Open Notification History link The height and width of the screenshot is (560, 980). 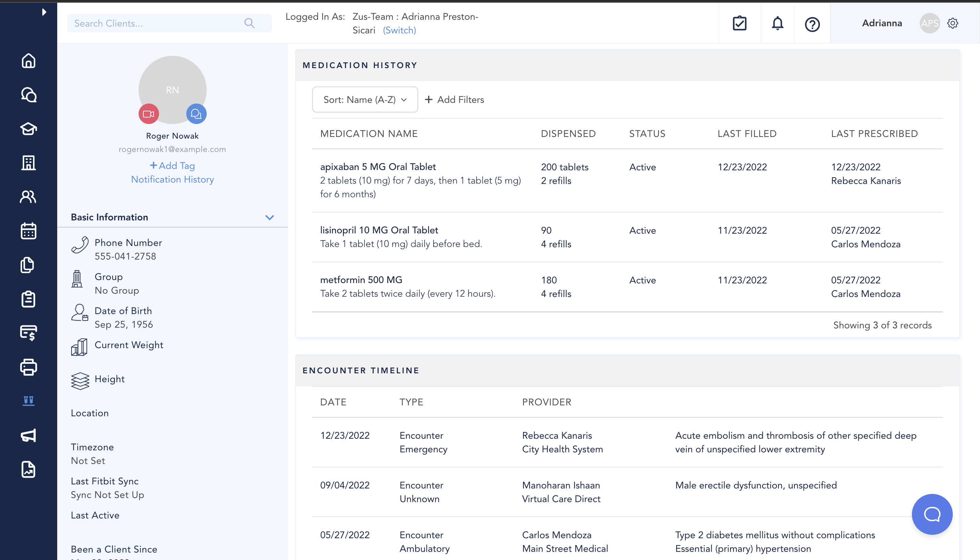click(172, 180)
